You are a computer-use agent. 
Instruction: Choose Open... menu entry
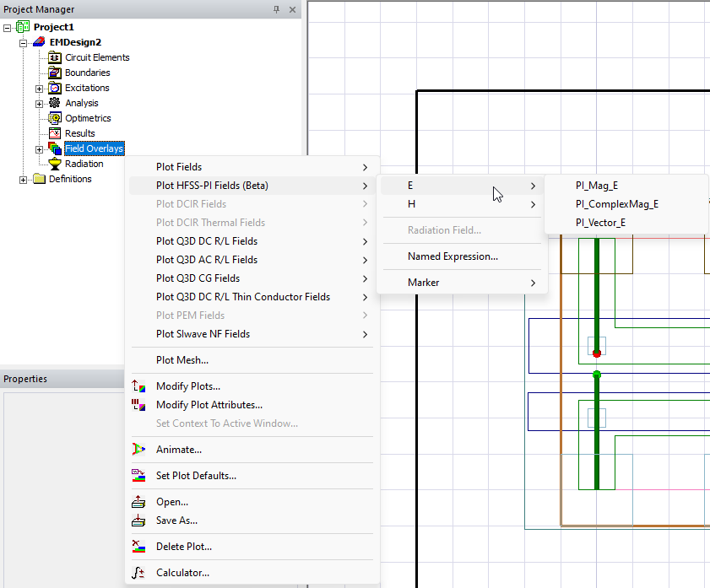[252, 502]
